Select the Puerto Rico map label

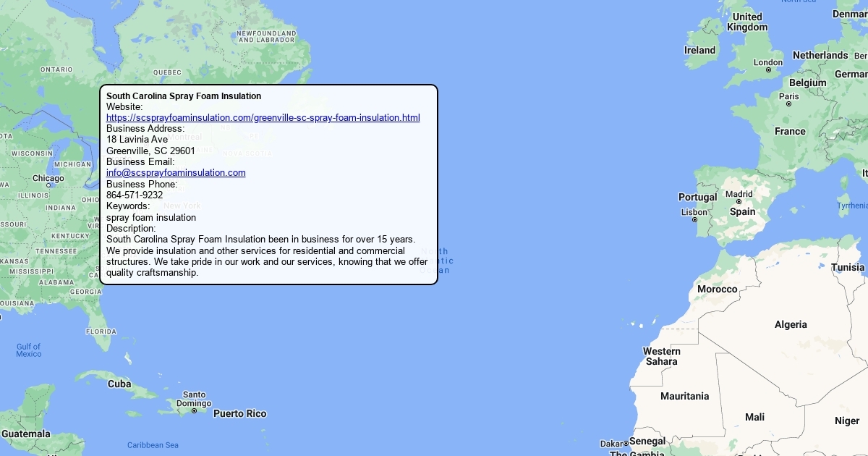tap(239, 414)
